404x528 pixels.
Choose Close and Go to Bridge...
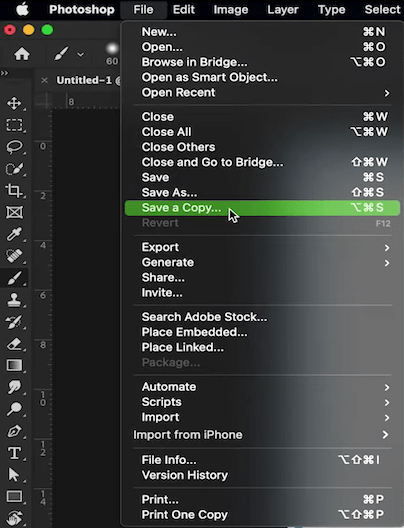click(263, 162)
